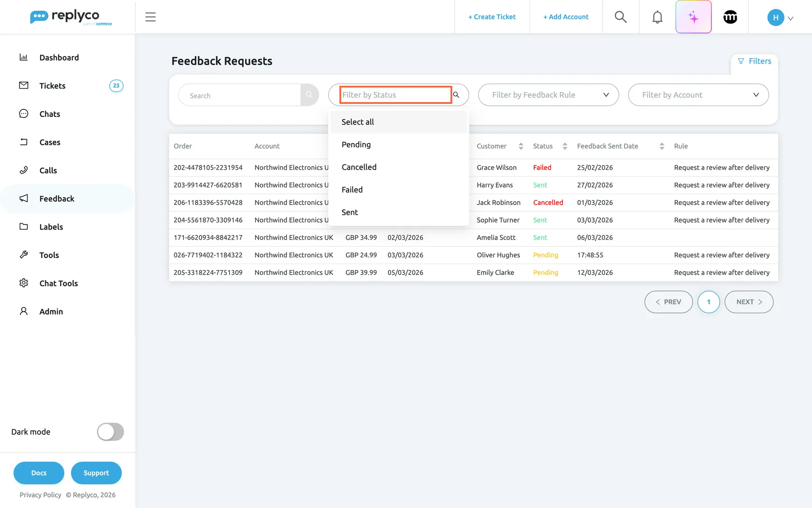Go to the NEXT page
The width and height of the screenshot is (812, 508).
pos(749,302)
